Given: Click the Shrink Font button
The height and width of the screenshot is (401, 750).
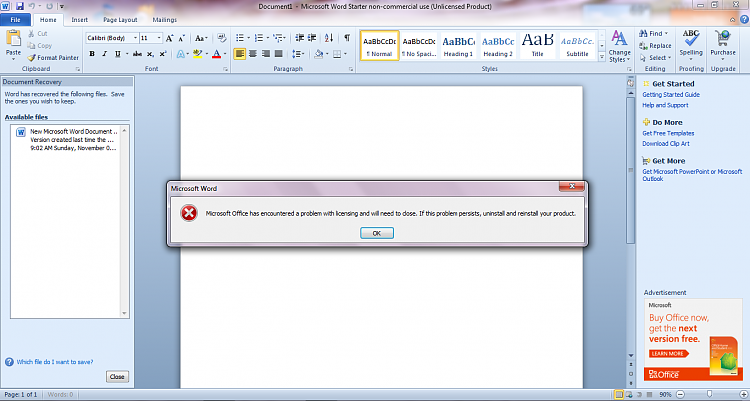Looking at the screenshot, I should (x=182, y=38).
